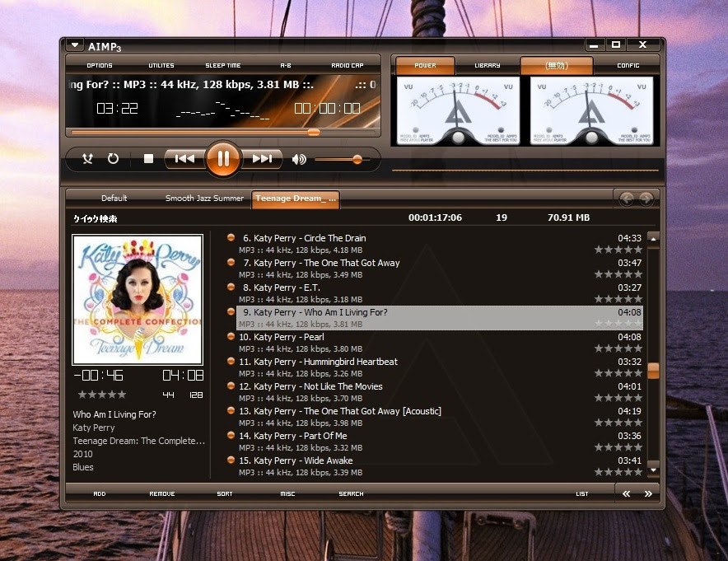728x561 pixels.
Task: Open the REMOVE menu
Action: [162, 493]
